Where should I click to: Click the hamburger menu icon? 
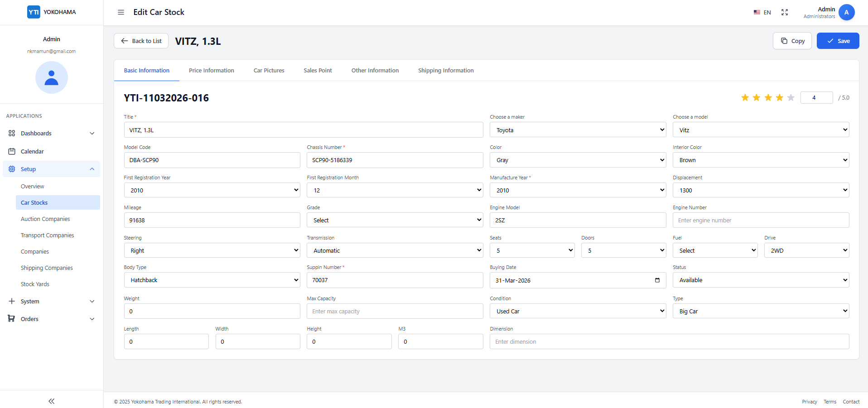tap(121, 12)
